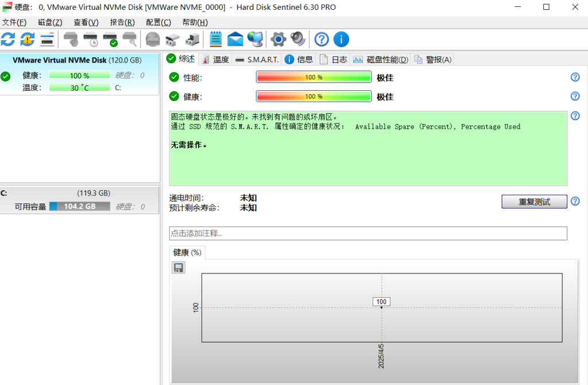Click the 极佳 text beside 性能 bar
Screen dimensions: 588x385
click(385, 78)
